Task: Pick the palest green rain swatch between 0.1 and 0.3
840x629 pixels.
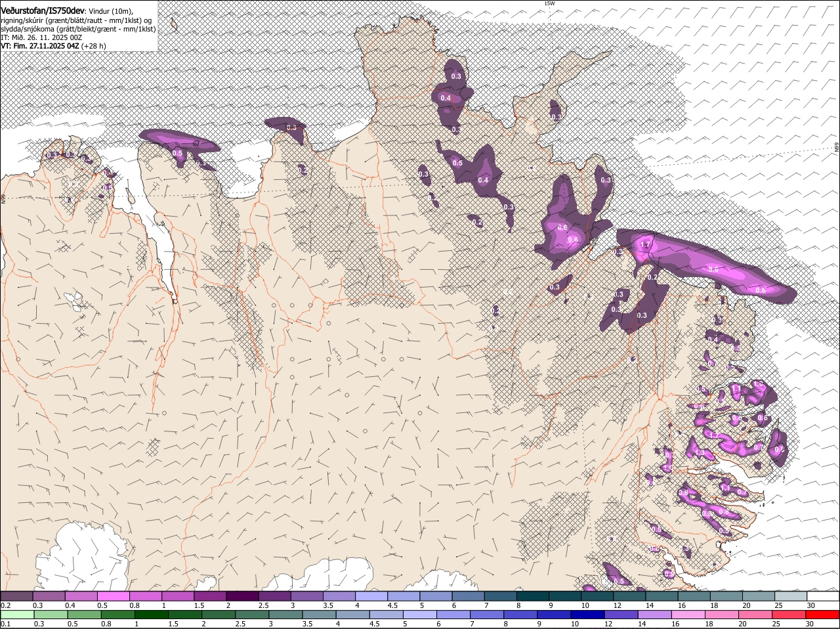Action: (x=18, y=615)
